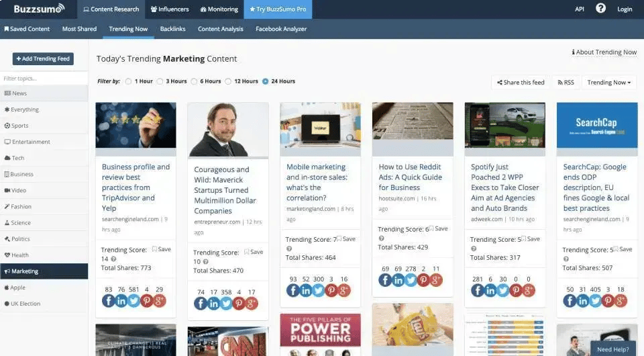
Task: Open the Monitoring tab
Action: pos(219,9)
